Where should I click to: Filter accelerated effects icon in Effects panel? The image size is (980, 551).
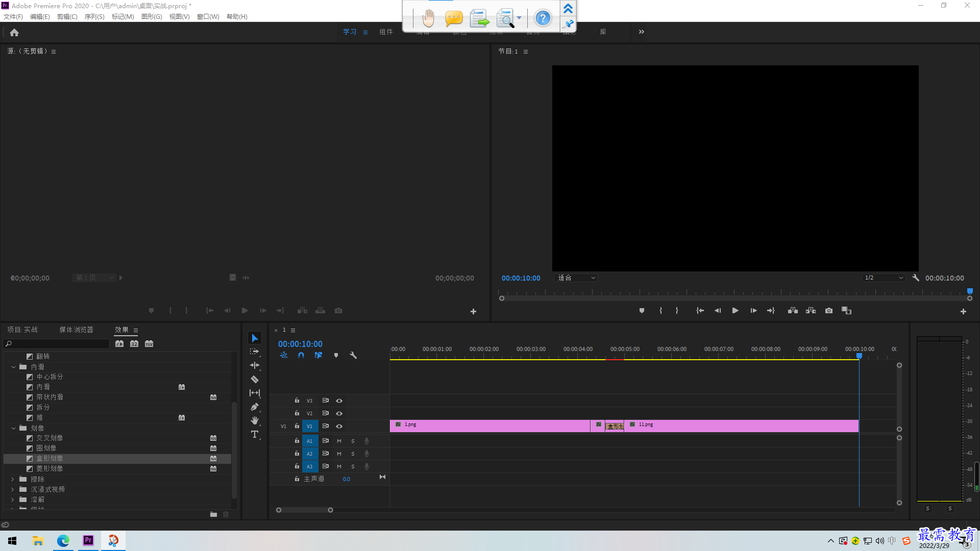(119, 343)
